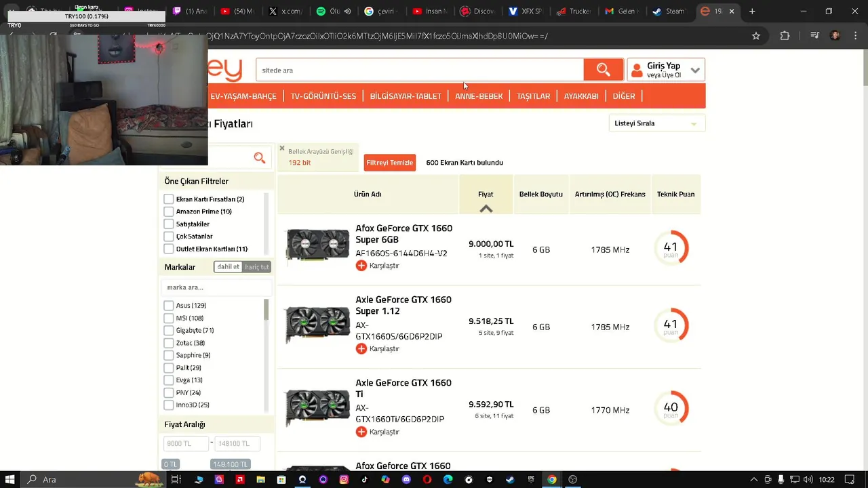Open Microsoft Edge from the taskbar

tap(448, 479)
